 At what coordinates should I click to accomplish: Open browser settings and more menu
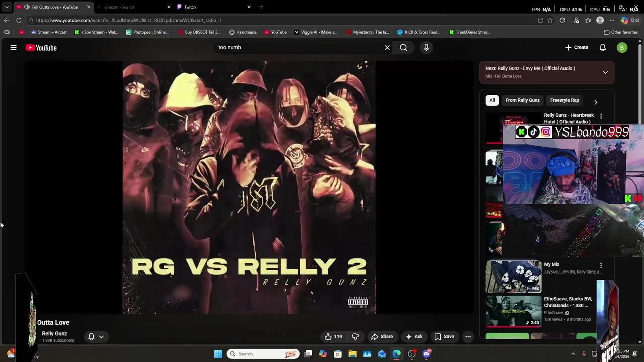click(x=612, y=20)
